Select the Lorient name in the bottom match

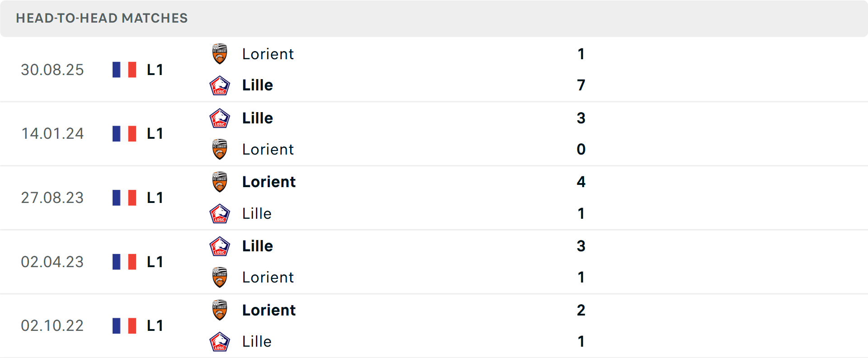[268, 311]
